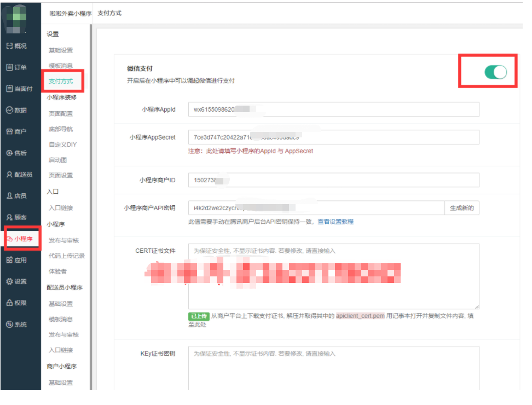Click the KEY证书密钥 text area

pyautogui.click(x=333, y=368)
